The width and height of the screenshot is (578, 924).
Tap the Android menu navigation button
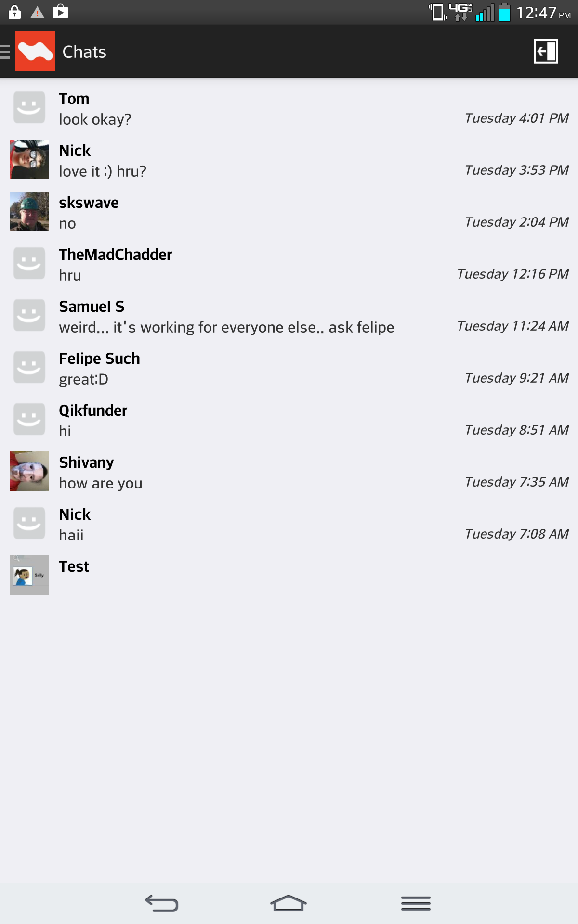click(416, 903)
